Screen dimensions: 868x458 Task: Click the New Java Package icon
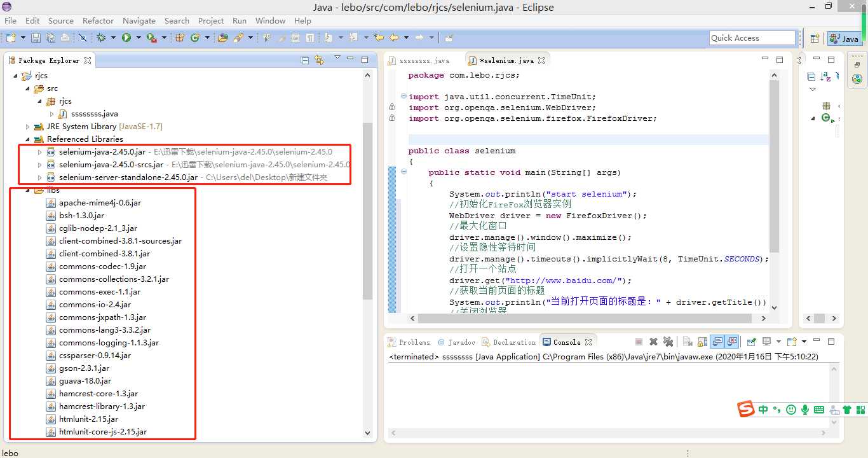(x=180, y=38)
